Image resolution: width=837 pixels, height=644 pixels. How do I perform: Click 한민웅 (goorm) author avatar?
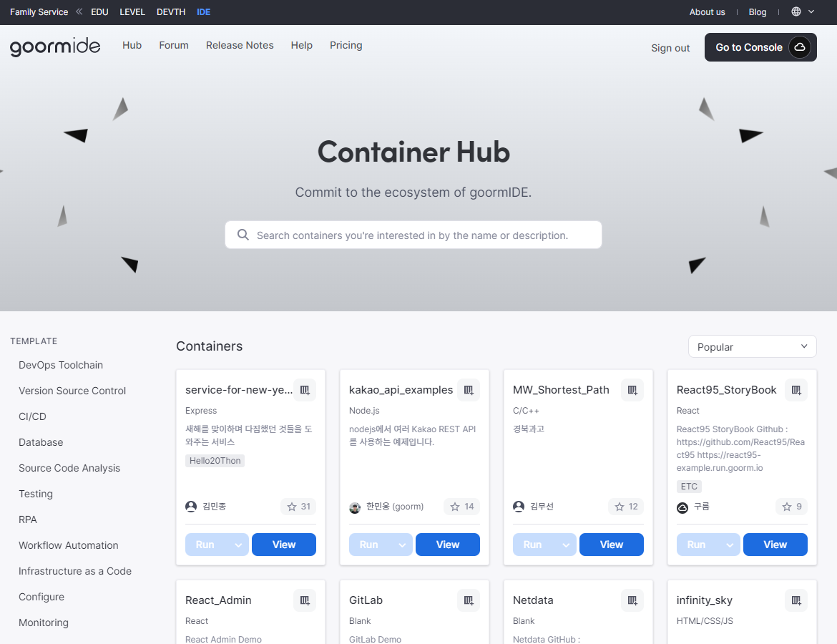(x=355, y=507)
